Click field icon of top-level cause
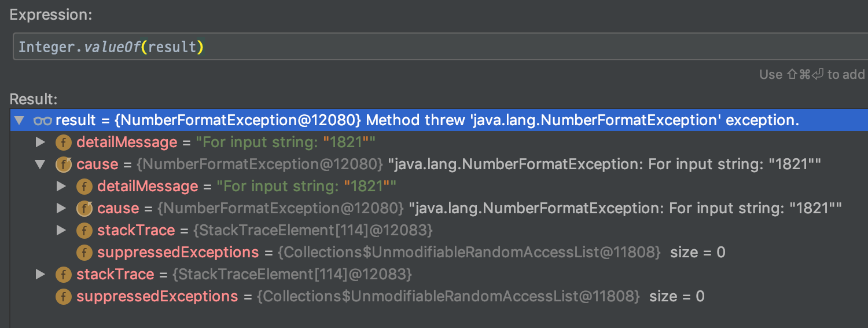 [63, 165]
